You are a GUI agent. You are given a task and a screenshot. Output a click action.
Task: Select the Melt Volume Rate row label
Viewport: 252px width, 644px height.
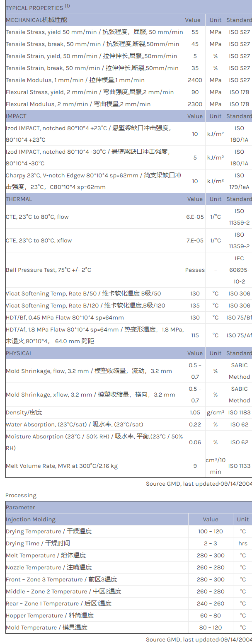(62, 466)
